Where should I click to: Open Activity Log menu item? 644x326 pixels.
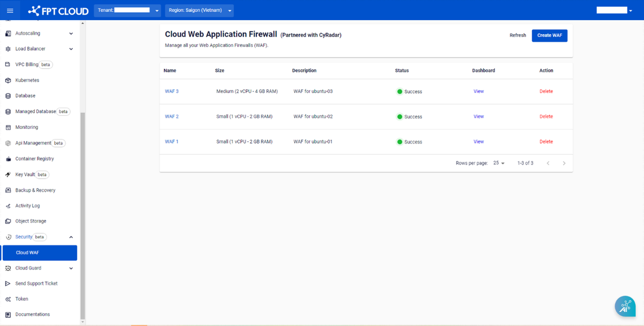point(27,206)
